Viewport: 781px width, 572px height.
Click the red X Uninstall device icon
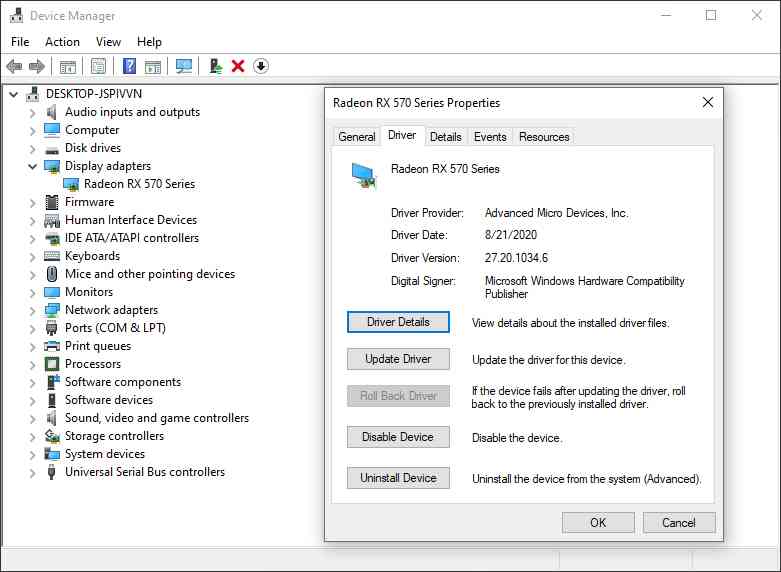click(238, 66)
